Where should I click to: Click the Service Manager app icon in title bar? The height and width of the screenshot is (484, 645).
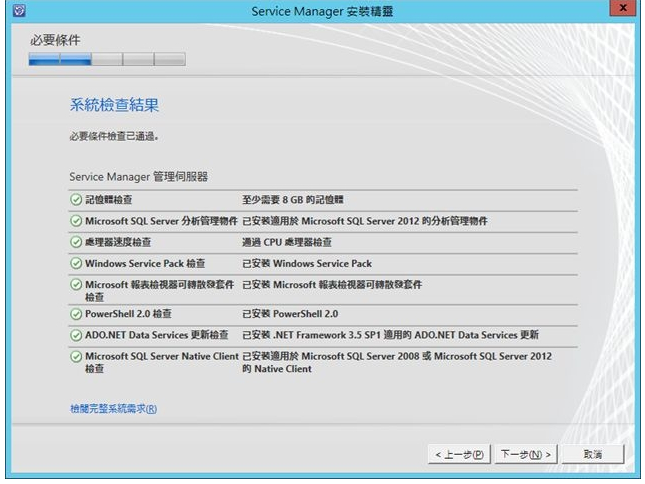19,10
